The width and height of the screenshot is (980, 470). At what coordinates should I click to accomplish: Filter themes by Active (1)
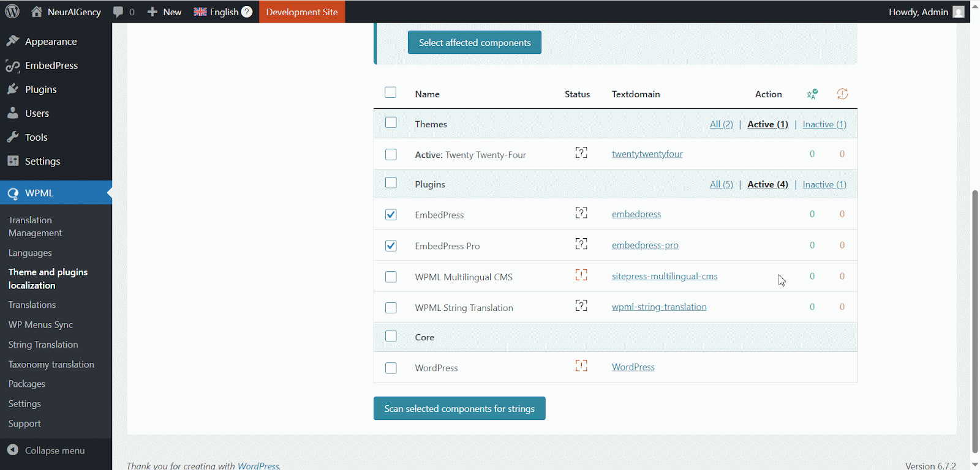click(x=767, y=124)
